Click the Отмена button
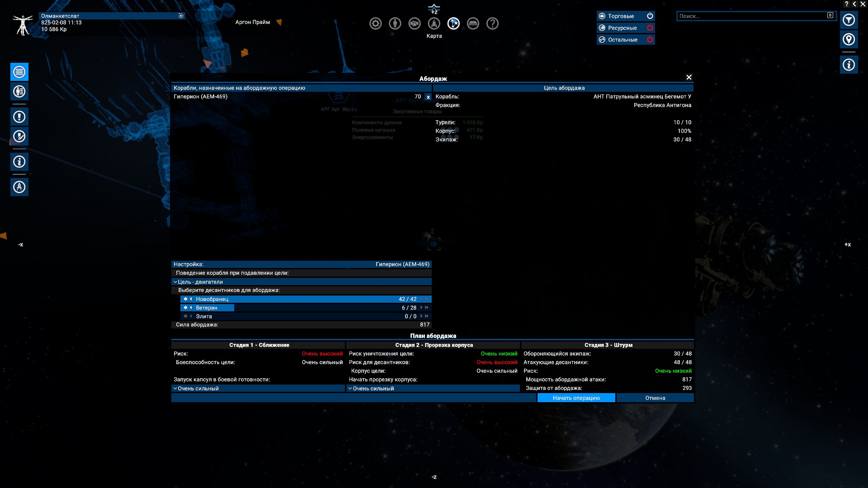868x488 pixels. 655,398
